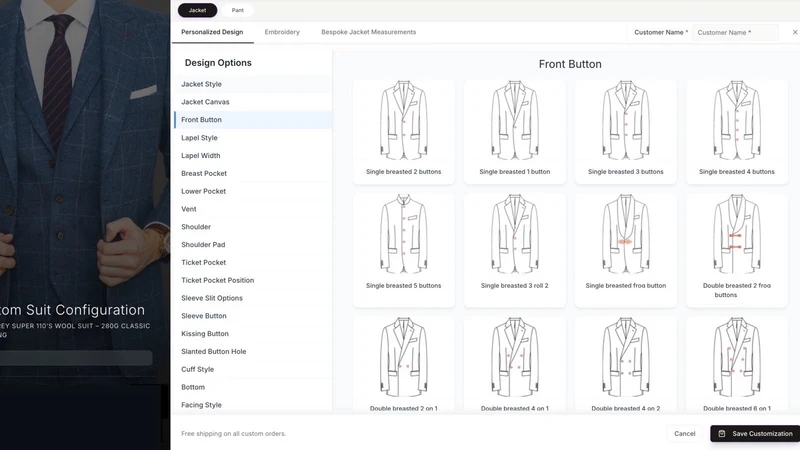
Task: Select Double breasted 2 frog buttons card
Action: (x=737, y=250)
